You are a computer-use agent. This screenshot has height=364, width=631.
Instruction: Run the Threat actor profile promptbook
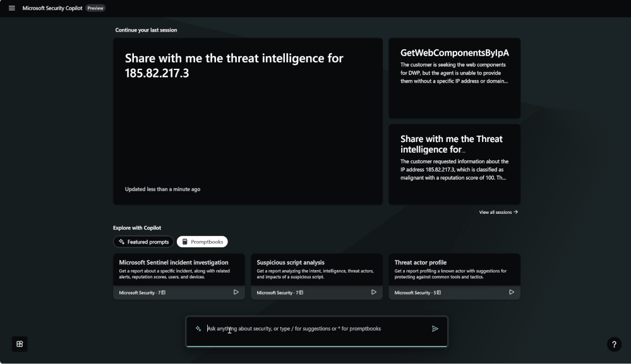coord(512,292)
